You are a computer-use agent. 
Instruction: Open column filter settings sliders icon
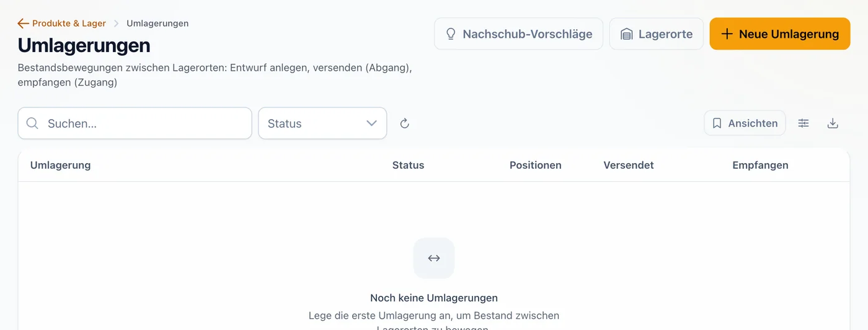(x=804, y=123)
